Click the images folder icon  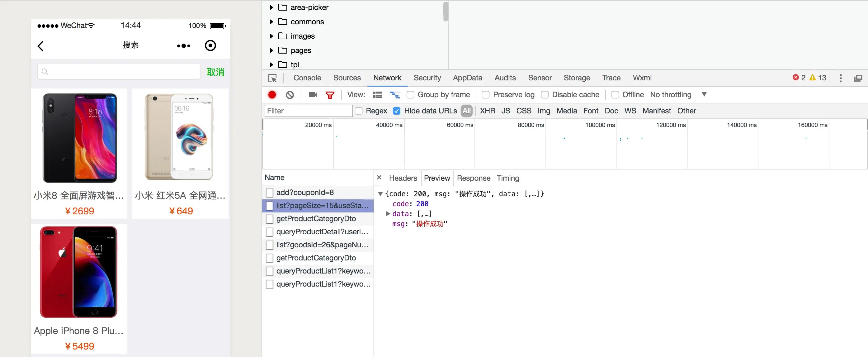pyautogui.click(x=282, y=36)
